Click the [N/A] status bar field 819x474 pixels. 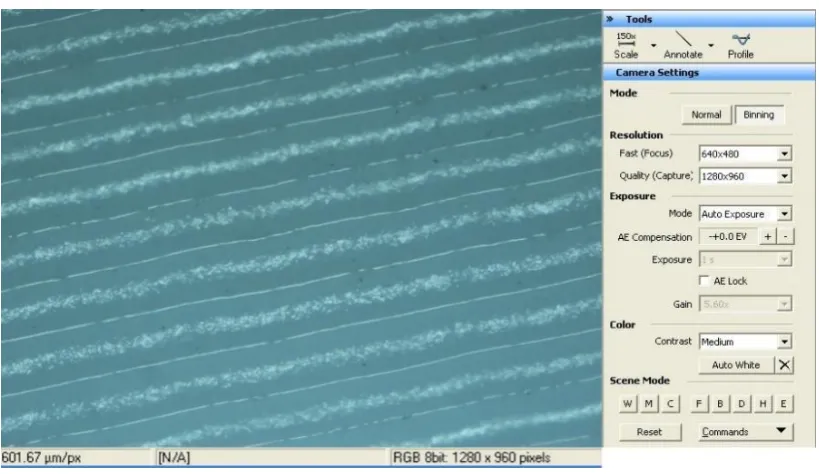pyautogui.click(x=174, y=458)
